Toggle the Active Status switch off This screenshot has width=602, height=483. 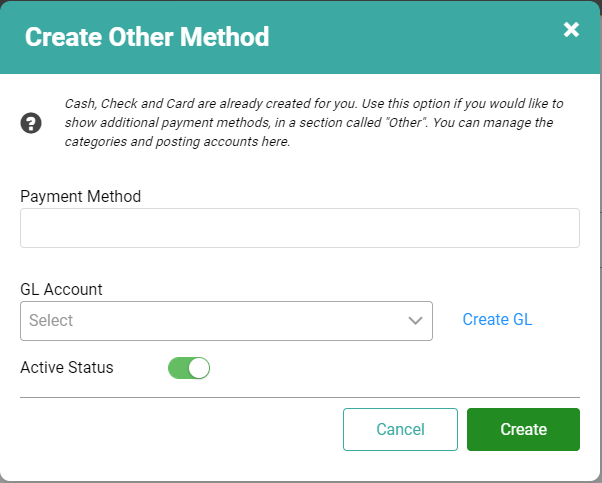[189, 368]
